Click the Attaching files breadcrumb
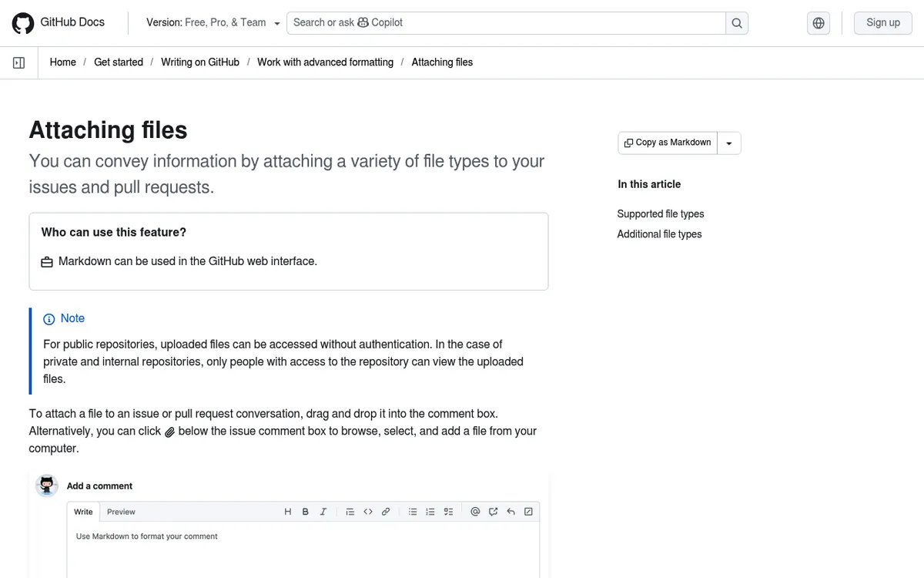The height and width of the screenshot is (578, 924). (x=442, y=62)
